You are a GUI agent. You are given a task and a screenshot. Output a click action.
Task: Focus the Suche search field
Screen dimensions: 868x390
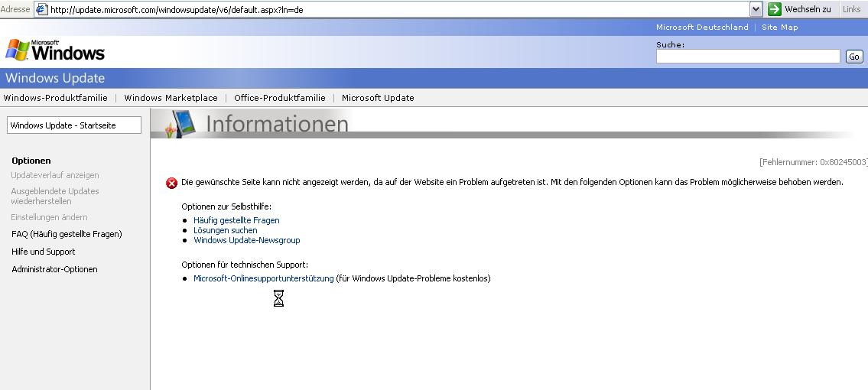[x=747, y=57]
